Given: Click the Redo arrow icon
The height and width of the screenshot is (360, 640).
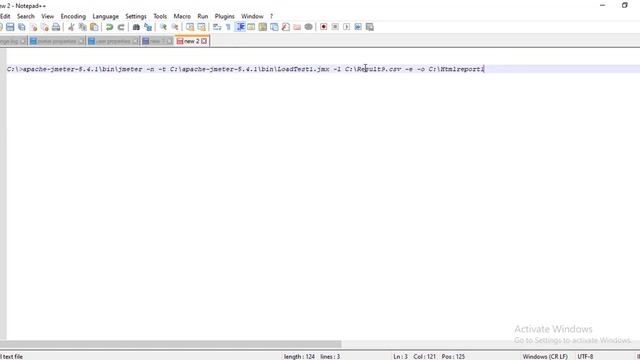Looking at the screenshot, I should 121,27.
